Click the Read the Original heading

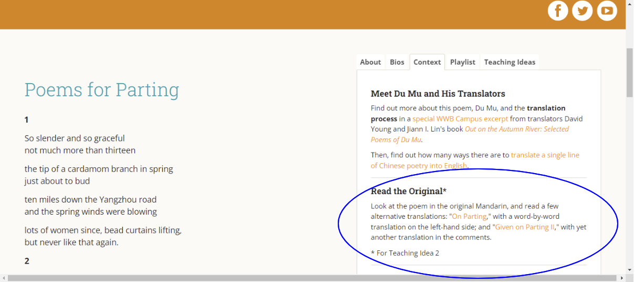coord(409,191)
